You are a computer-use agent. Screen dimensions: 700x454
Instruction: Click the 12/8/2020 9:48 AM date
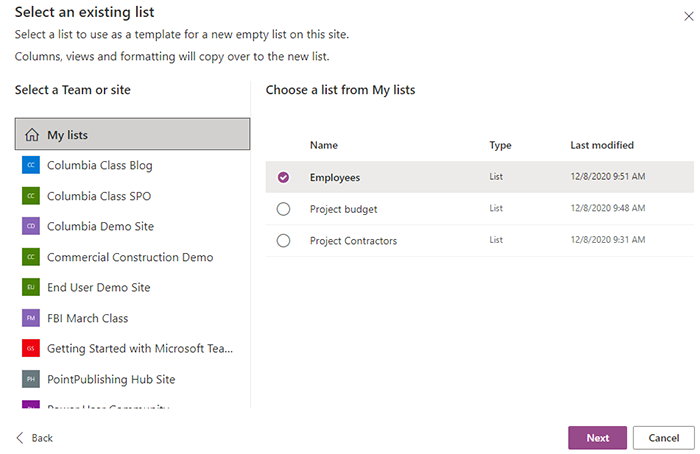click(608, 208)
